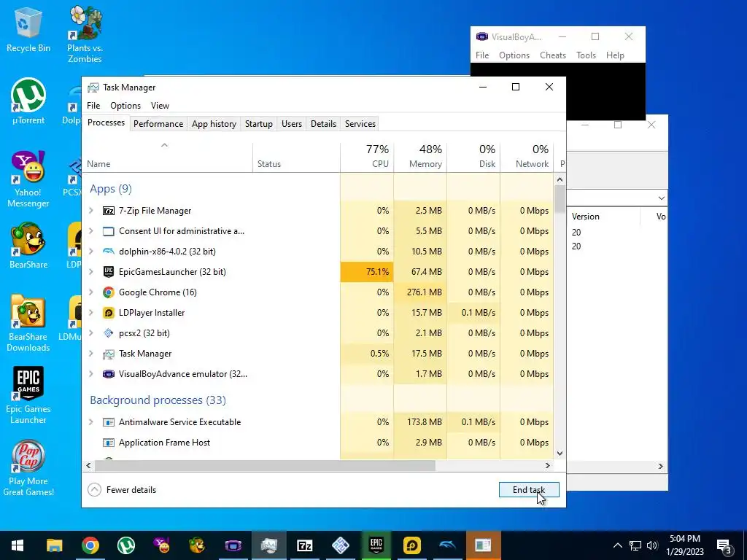Open BearShare desktop shortcut
This screenshot has height=560, width=747.
point(28,246)
